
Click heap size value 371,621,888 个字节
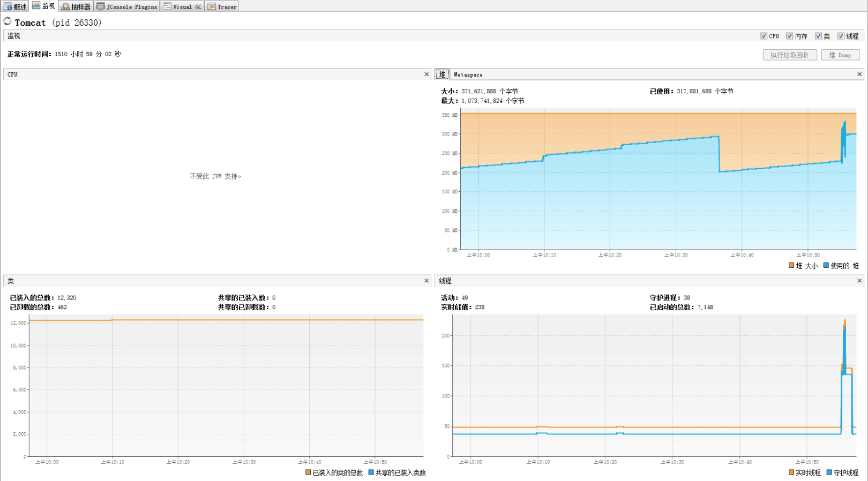(490, 91)
